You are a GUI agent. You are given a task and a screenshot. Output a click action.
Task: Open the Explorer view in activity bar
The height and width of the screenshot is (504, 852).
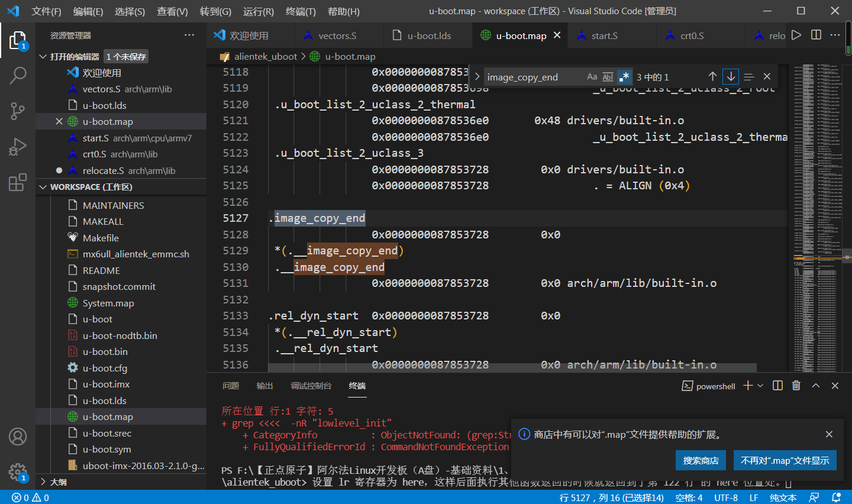click(18, 40)
